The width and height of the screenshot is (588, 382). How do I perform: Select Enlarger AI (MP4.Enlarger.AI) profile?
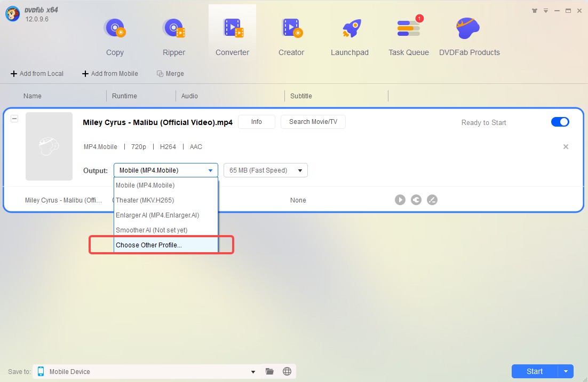click(166, 215)
